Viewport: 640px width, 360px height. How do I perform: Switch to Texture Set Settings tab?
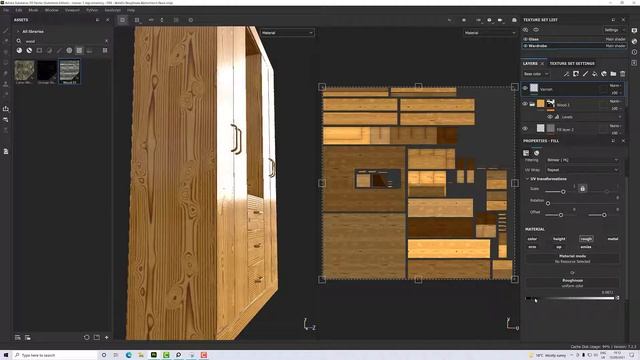tap(572, 64)
